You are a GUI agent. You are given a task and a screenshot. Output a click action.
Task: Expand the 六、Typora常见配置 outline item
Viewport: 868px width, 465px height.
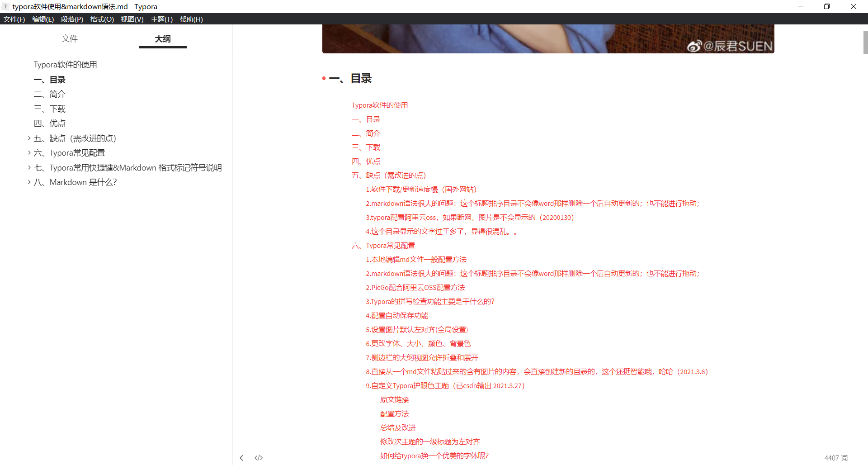pyautogui.click(x=29, y=153)
